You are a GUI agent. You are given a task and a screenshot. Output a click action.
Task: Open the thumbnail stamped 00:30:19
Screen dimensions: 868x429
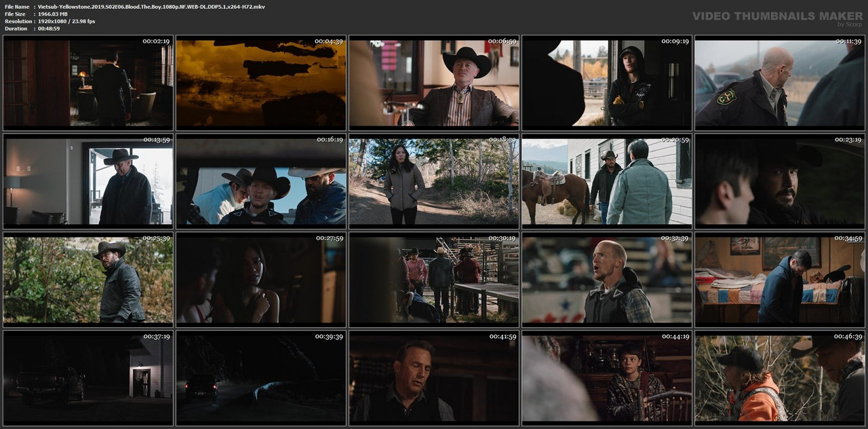click(434, 280)
